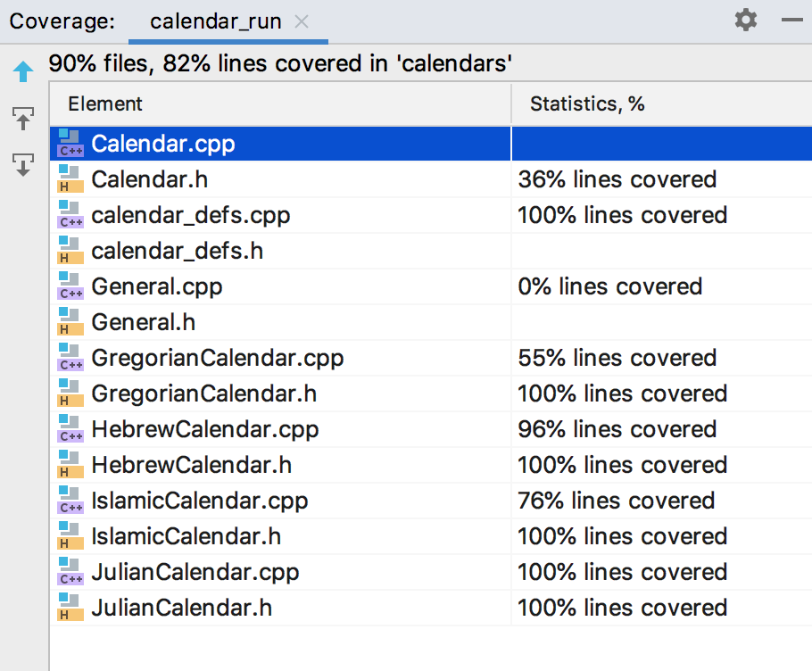This screenshot has height=671, width=812.
Task: Click the C++ file icon beside Calendar.cpp
Action: tap(70, 143)
